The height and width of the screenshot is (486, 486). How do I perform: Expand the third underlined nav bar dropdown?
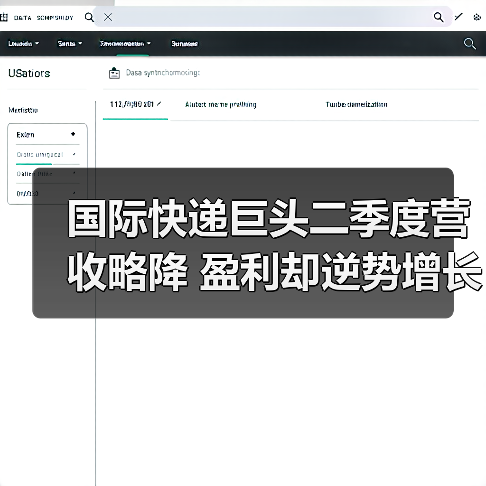click(125, 44)
